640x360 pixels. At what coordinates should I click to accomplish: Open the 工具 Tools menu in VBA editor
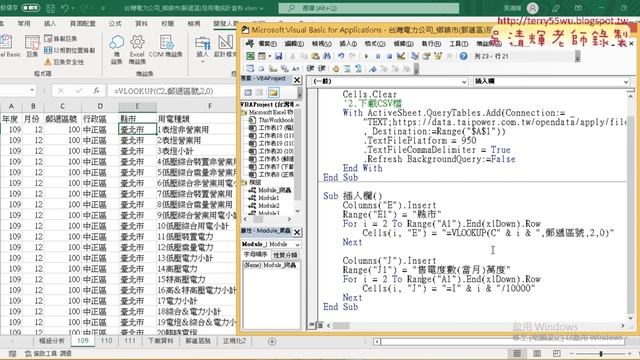459,43
